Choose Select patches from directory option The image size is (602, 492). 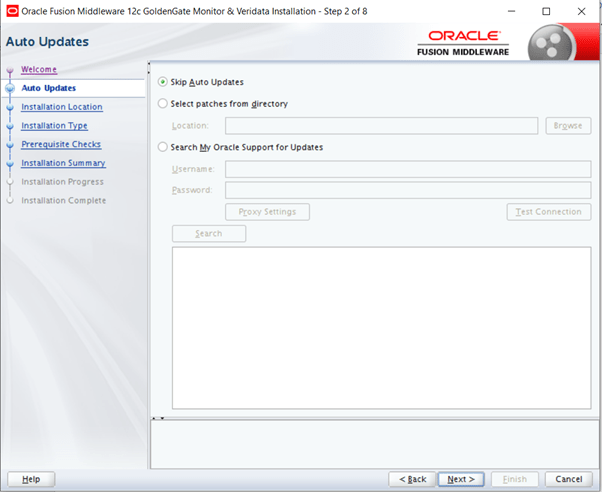tap(164, 103)
